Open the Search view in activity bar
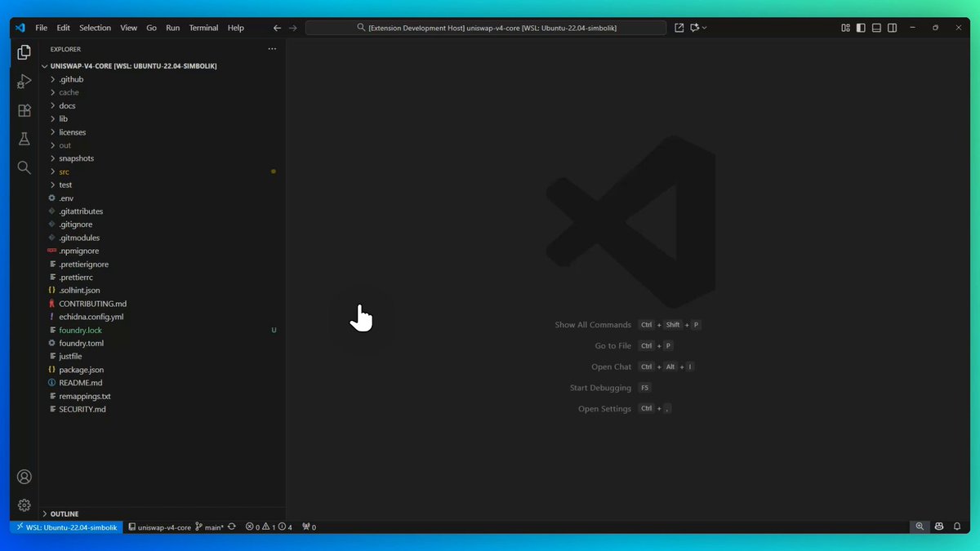The height and width of the screenshot is (551, 980). 24,167
